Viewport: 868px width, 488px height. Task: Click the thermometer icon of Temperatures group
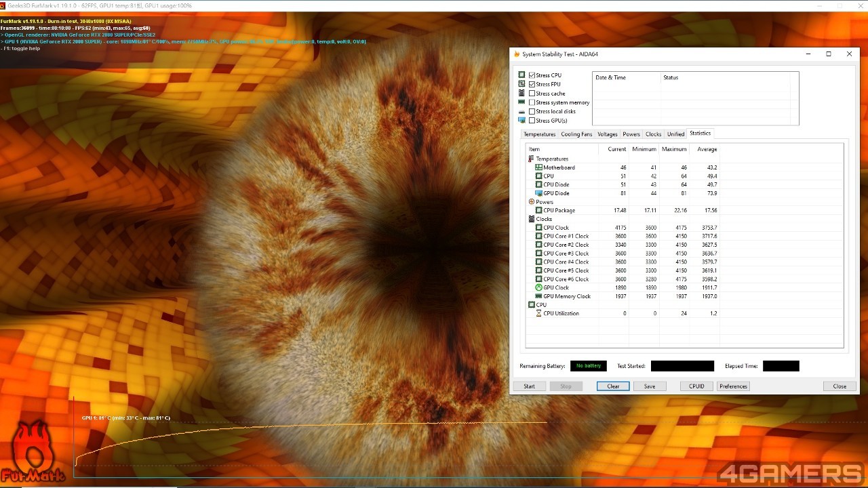(x=531, y=159)
